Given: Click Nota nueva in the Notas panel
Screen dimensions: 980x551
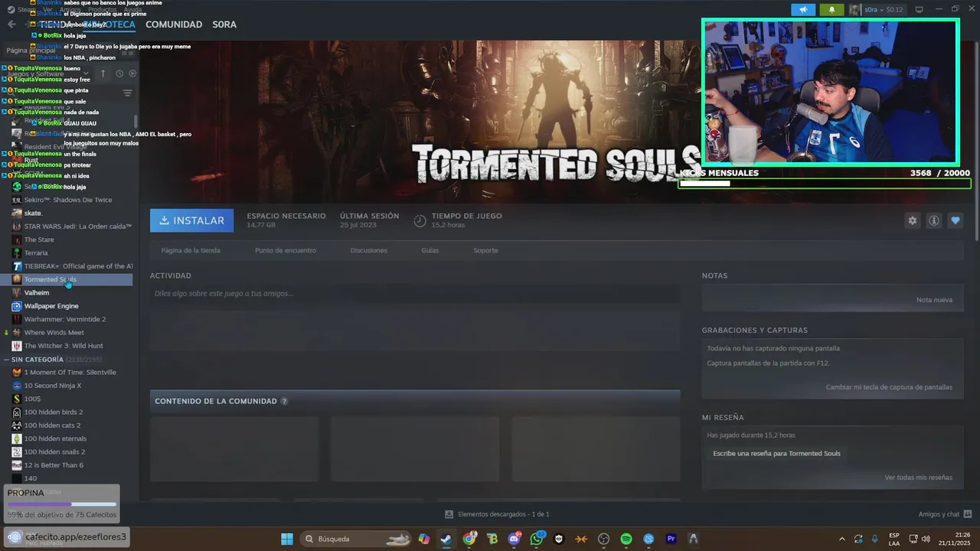Looking at the screenshot, I should 934,300.
